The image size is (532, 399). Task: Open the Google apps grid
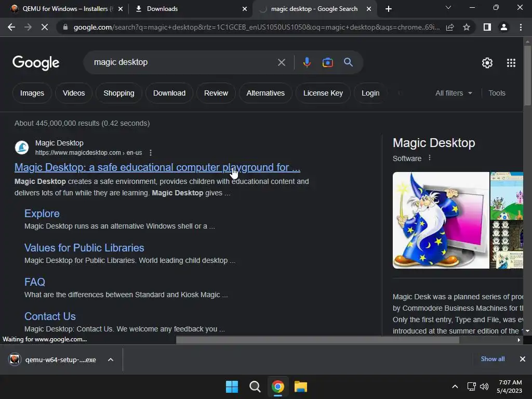511,63
